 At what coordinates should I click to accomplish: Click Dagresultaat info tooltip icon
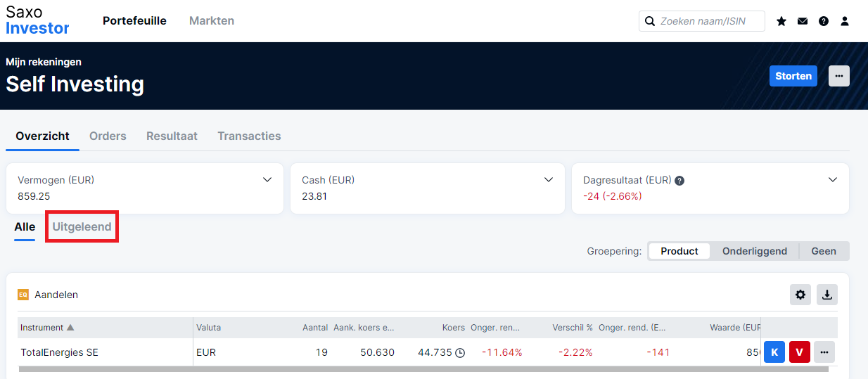679,181
